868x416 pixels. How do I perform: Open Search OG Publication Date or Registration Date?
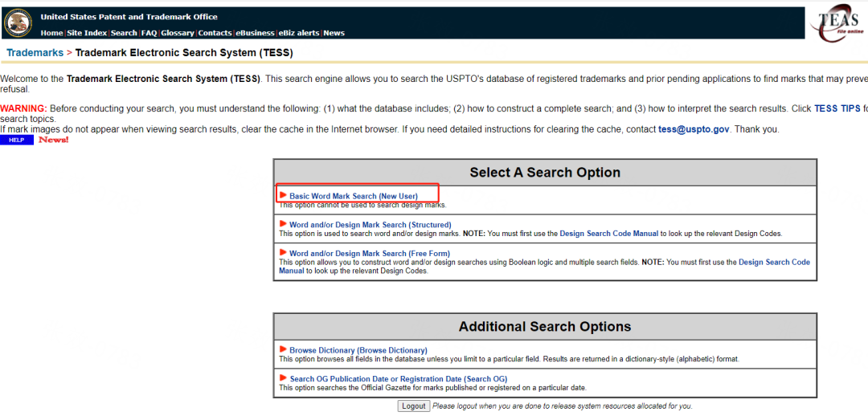398,379
